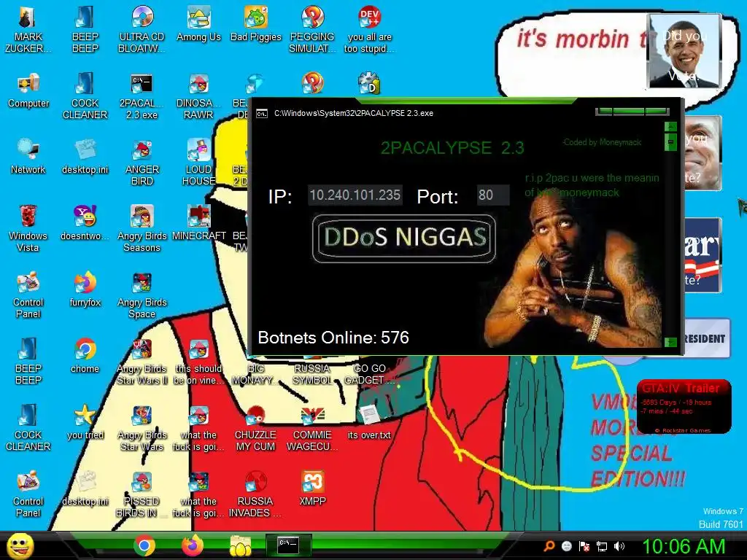Click the cmd icon in 2PACALYPSE title bar
The width and height of the screenshot is (747, 560).
(x=262, y=113)
